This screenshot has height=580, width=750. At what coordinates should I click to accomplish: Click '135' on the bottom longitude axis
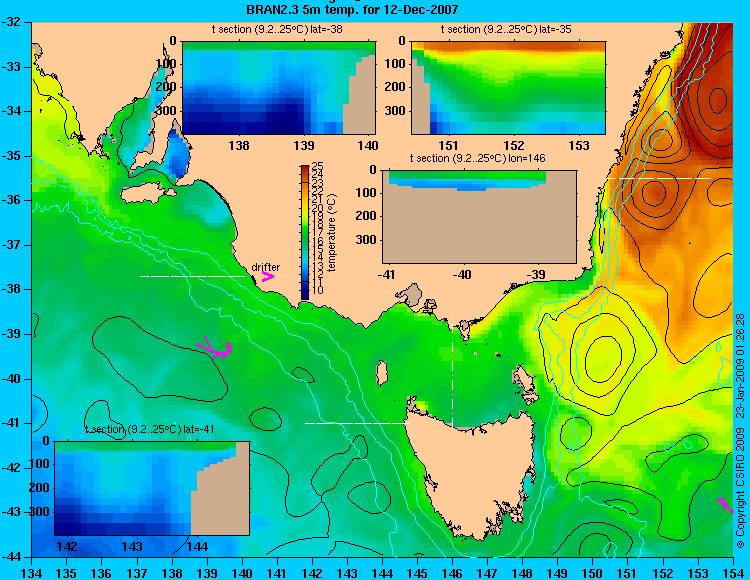click(66, 573)
